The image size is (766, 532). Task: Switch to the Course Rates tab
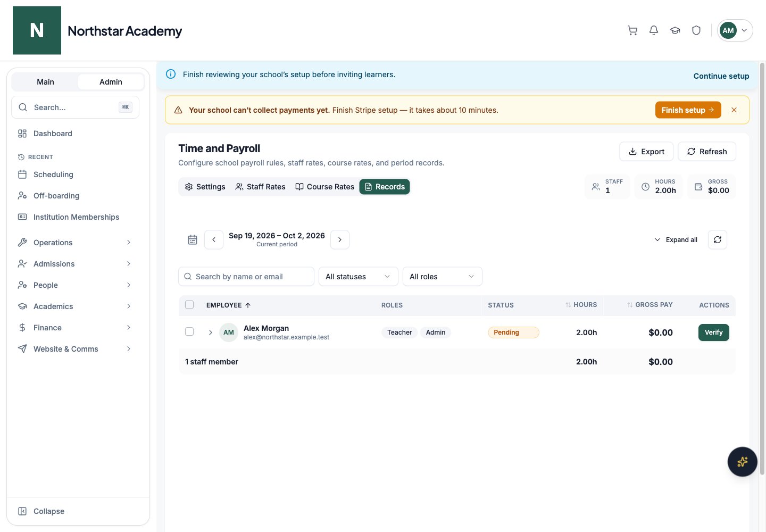[x=325, y=187]
